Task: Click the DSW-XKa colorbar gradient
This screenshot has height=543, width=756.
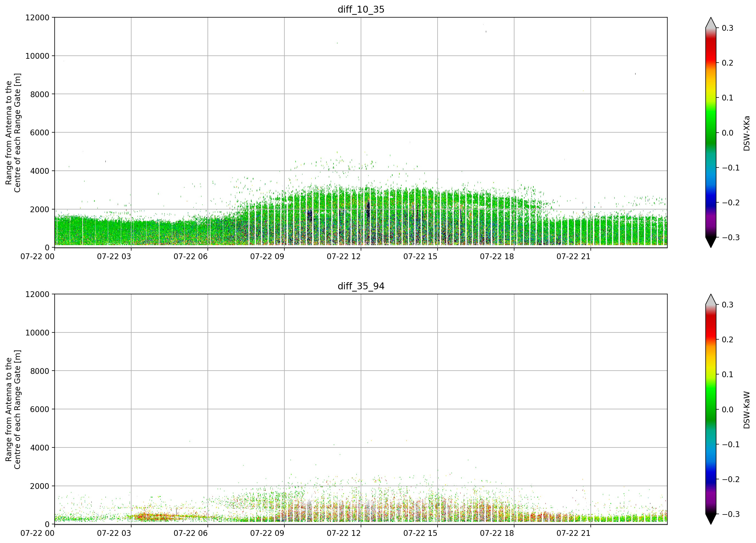Action: (711, 133)
